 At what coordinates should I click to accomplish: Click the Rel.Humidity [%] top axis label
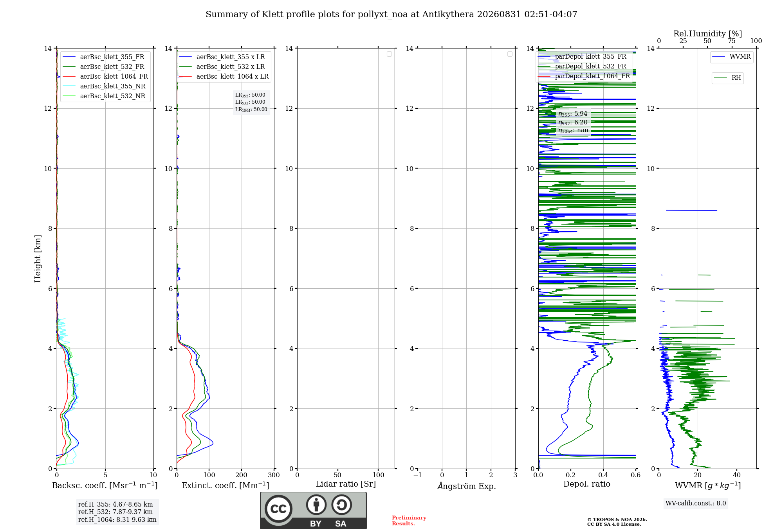pos(707,34)
